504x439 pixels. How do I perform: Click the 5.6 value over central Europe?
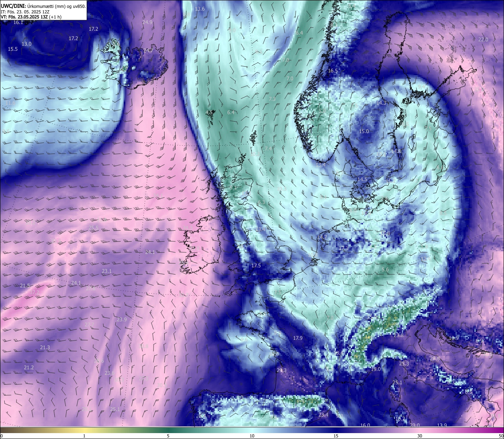tap(385, 270)
